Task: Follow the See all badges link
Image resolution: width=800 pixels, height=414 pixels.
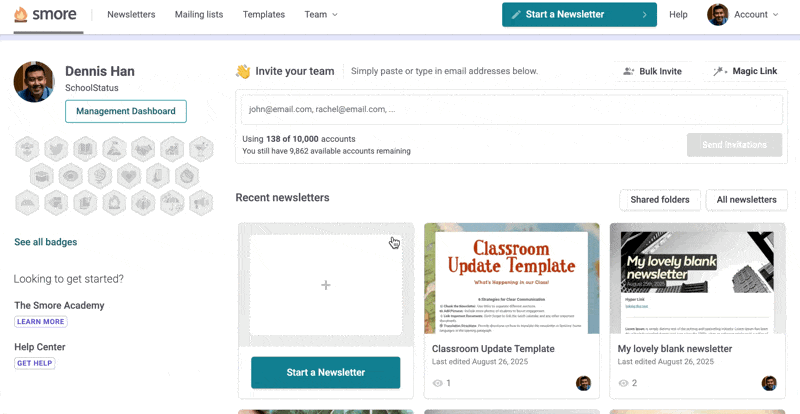Action: pos(45,242)
